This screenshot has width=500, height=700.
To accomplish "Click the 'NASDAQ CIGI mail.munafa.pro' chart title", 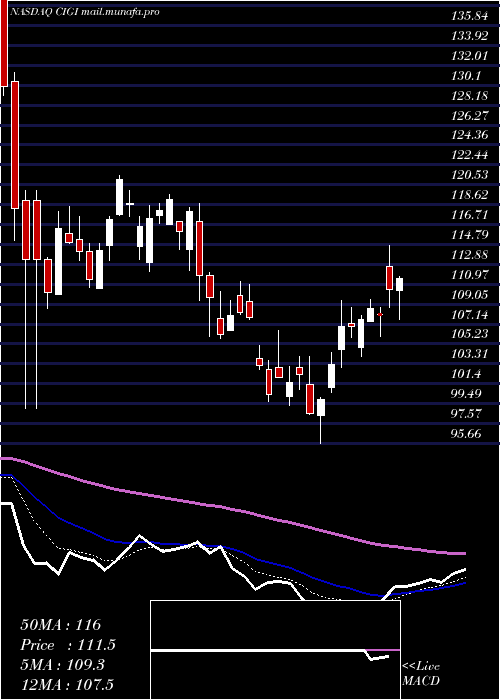I will pos(84,12).
